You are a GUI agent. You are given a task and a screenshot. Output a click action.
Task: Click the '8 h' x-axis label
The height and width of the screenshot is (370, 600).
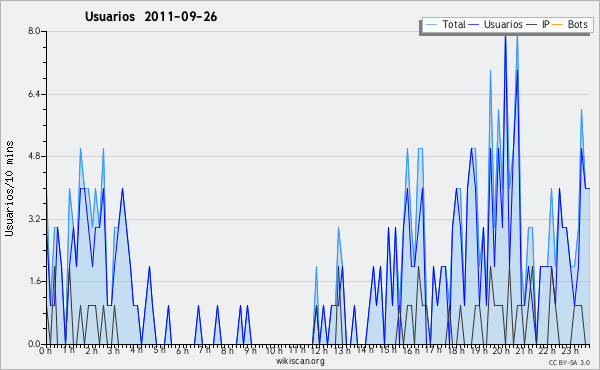[228, 351]
